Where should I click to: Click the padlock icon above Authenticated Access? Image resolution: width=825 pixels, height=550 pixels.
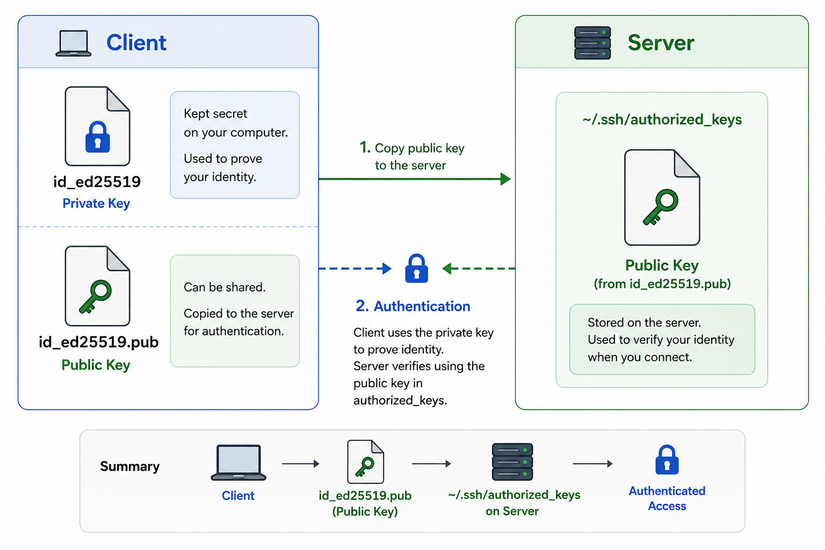pos(667,459)
